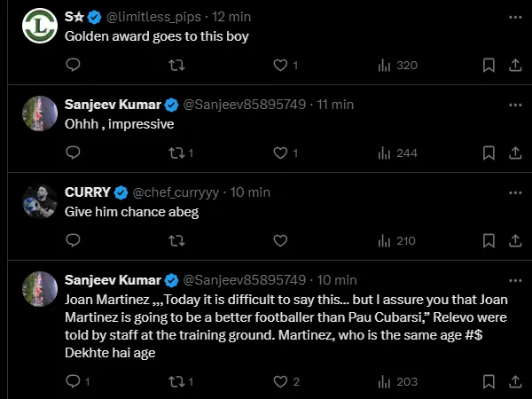Retweet the "Golden award goes to this boy" post
Screen dimensions: 532x399
click(x=177, y=65)
